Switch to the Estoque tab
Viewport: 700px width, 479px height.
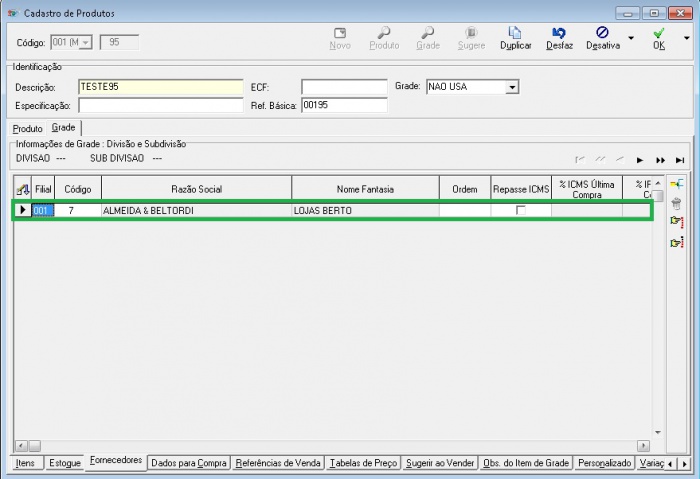[x=64, y=463]
